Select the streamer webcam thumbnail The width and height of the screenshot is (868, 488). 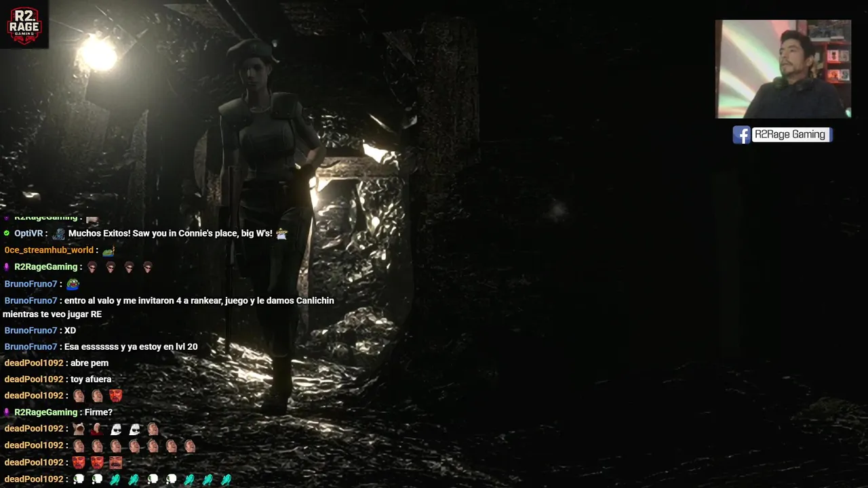[x=783, y=69]
